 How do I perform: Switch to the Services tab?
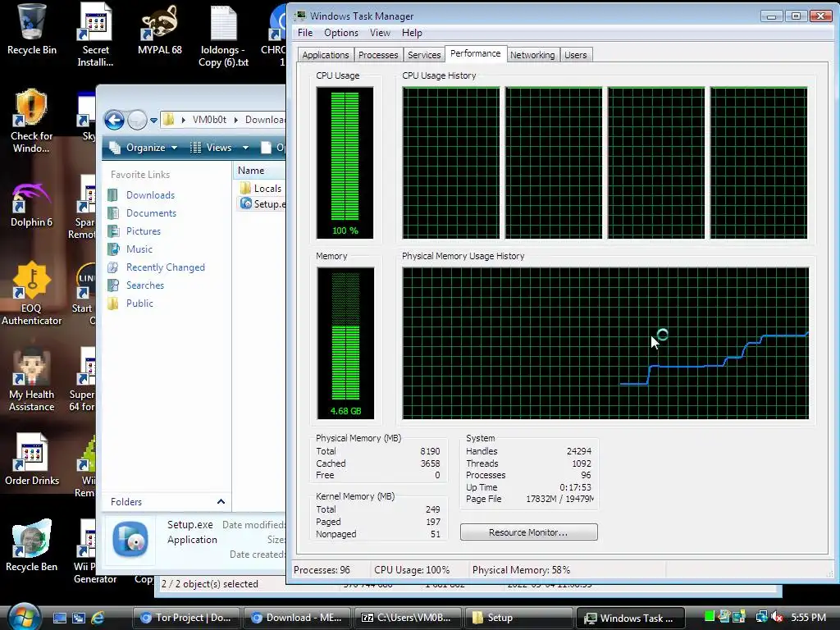point(424,55)
